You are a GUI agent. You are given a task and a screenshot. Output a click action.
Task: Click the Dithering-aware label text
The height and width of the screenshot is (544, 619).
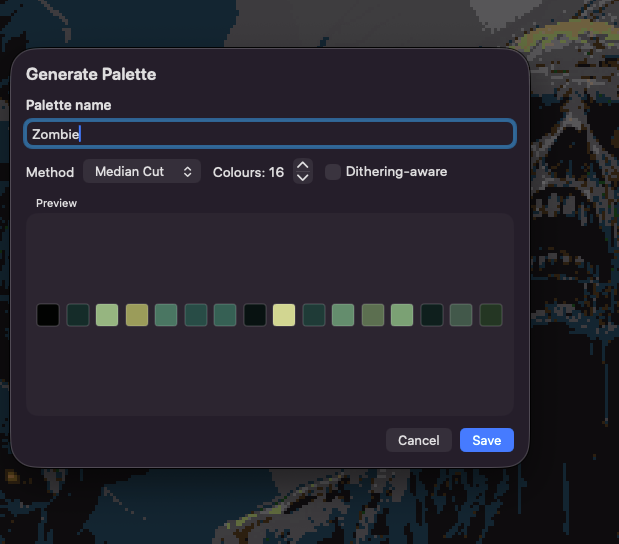pyautogui.click(x=396, y=172)
